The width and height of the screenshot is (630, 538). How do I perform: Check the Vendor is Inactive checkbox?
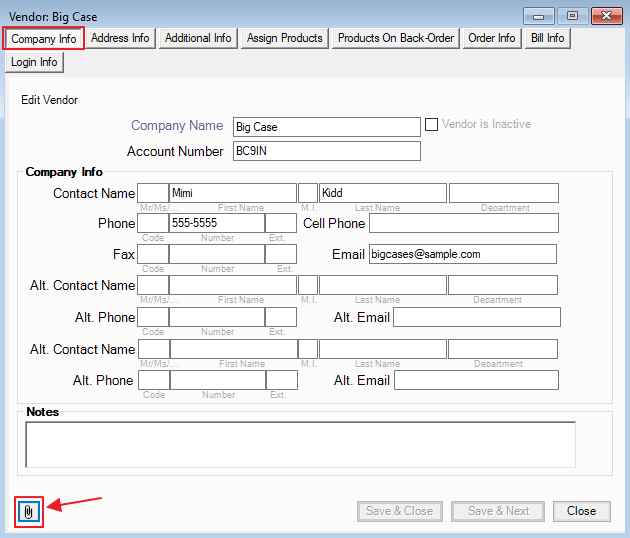tap(432, 125)
